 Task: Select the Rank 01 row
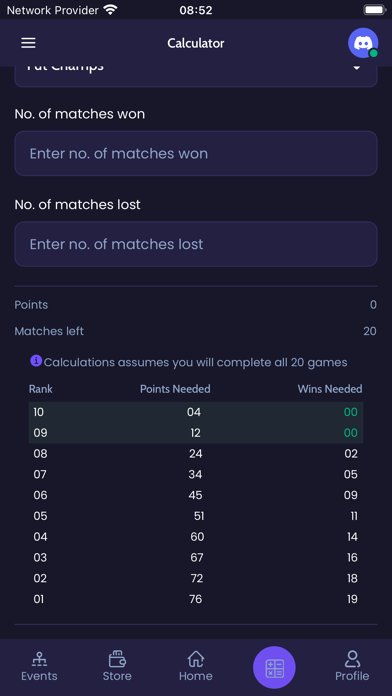tap(196, 599)
